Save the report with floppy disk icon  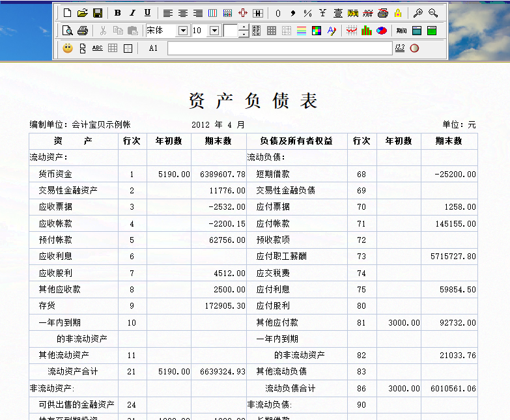coord(98,13)
